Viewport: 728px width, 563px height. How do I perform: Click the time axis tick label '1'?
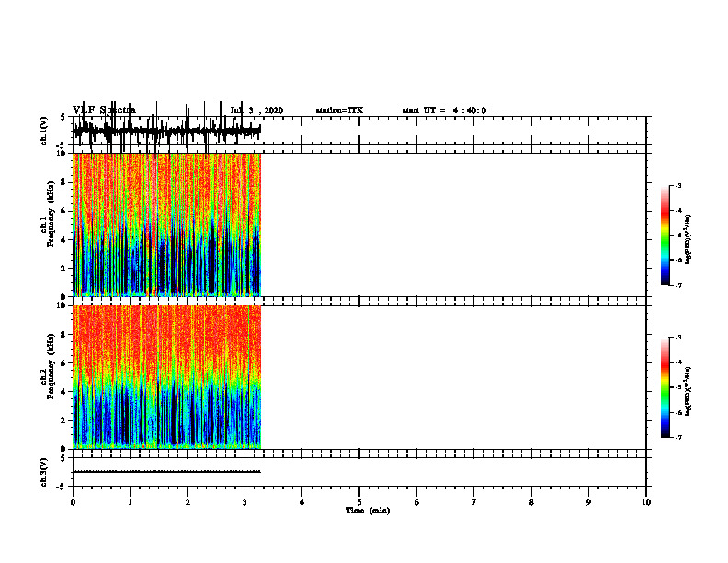point(130,501)
